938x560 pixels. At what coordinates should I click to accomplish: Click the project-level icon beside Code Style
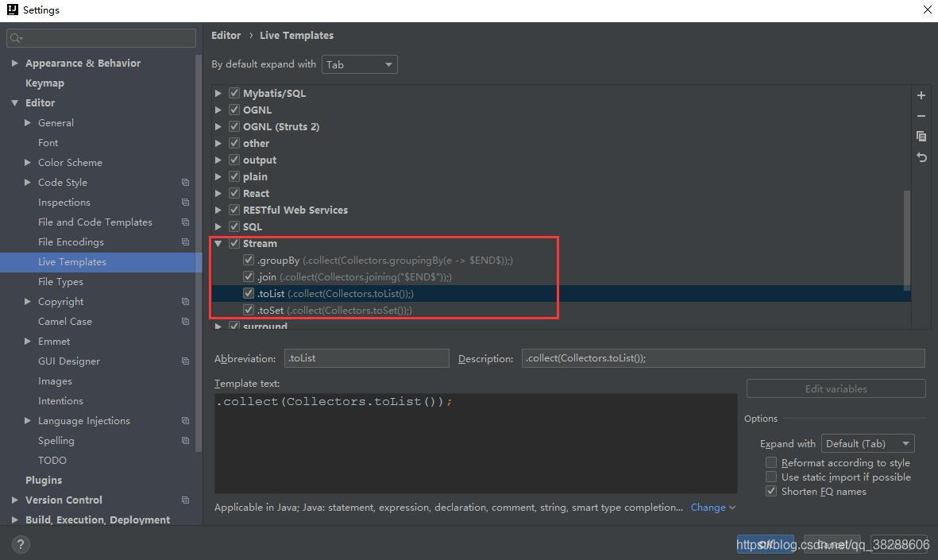(185, 183)
